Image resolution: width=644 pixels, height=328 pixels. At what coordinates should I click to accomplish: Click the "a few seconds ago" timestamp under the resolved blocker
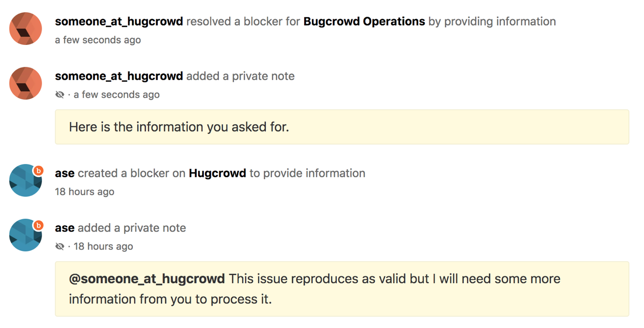coord(98,40)
